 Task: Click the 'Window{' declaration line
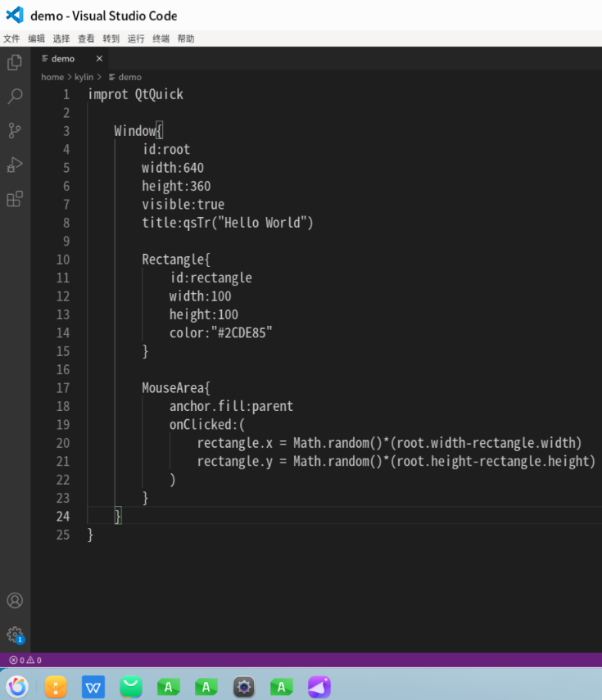(138, 131)
